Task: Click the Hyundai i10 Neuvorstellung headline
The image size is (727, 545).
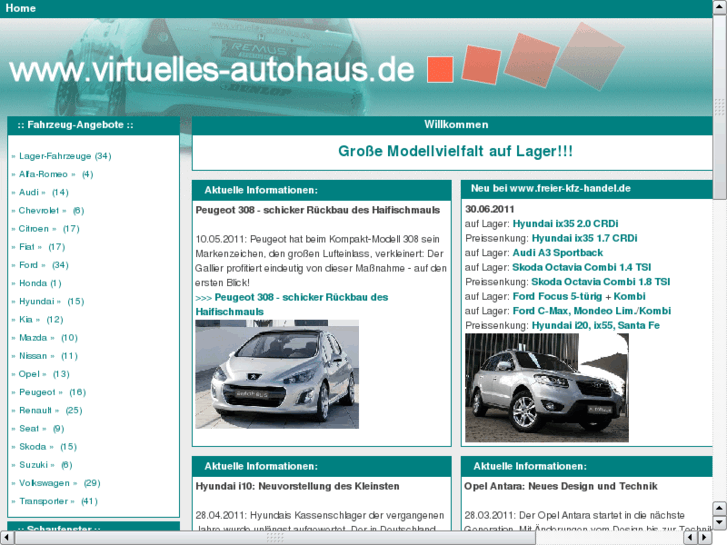Action: coord(297,486)
